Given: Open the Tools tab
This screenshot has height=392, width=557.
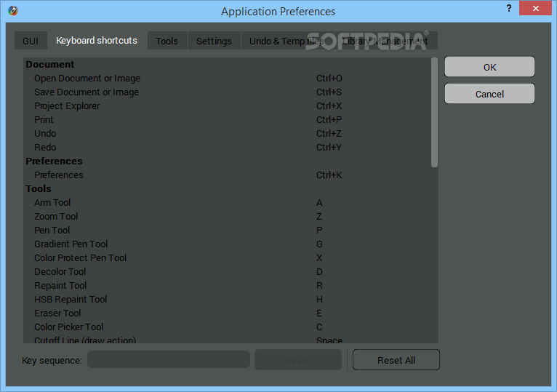Looking at the screenshot, I should pos(167,41).
